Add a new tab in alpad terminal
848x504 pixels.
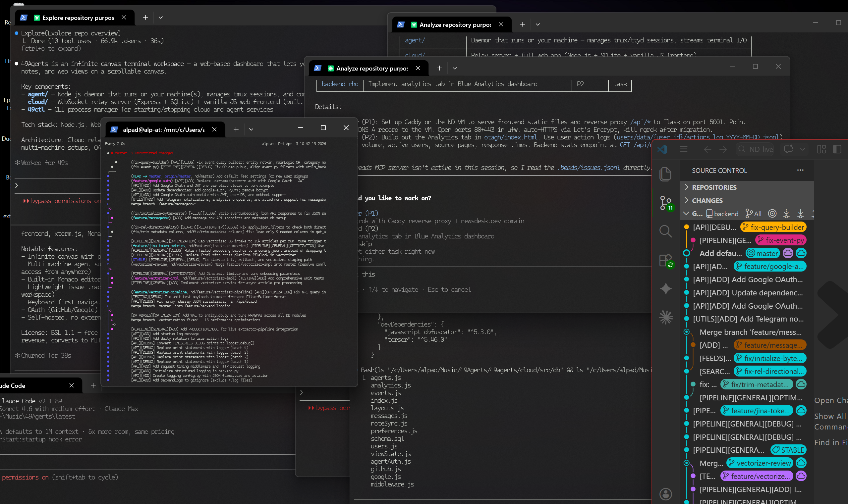236,129
